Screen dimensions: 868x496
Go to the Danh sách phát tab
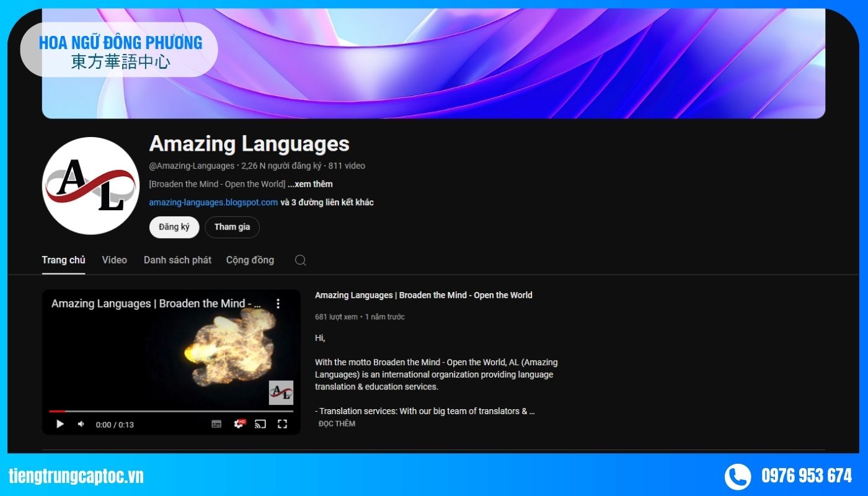point(177,260)
